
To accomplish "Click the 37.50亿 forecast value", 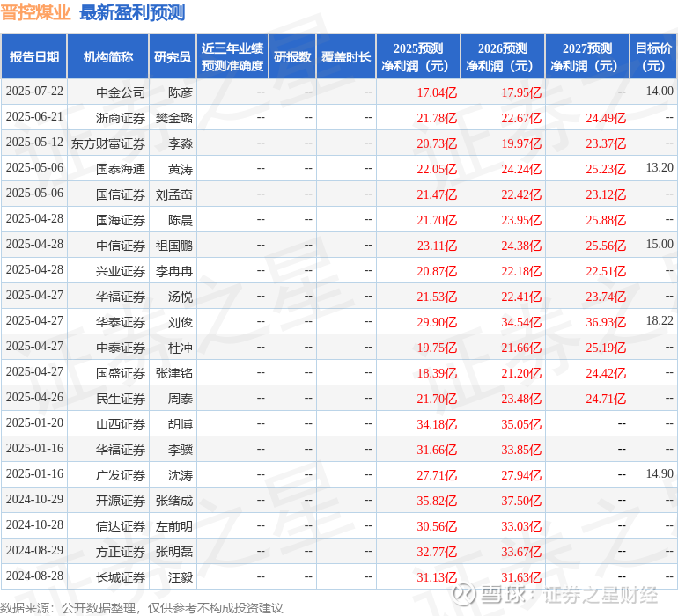I will [521, 500].
